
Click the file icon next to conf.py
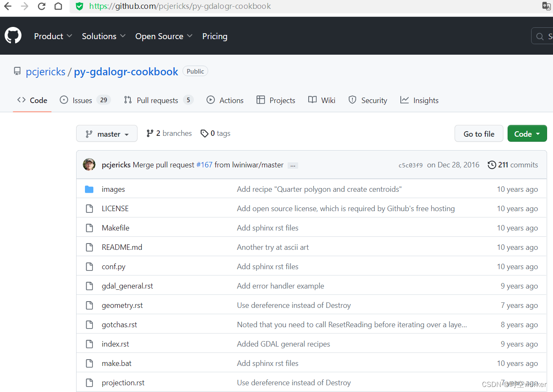point(89,267)
